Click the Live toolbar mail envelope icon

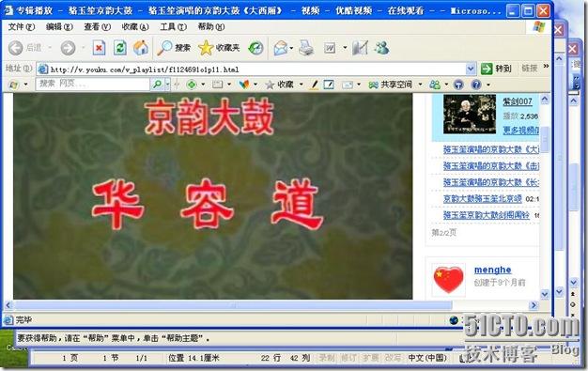pos(348,85)
